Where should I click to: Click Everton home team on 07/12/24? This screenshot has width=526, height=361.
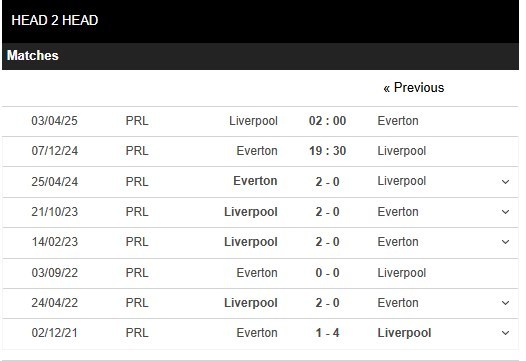point(257,151)
